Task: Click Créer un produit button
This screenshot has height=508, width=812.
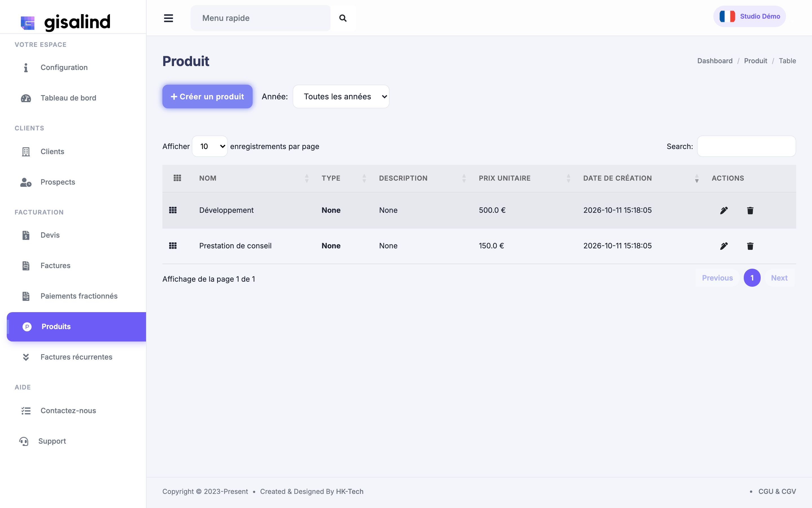Action: point(207,97)
